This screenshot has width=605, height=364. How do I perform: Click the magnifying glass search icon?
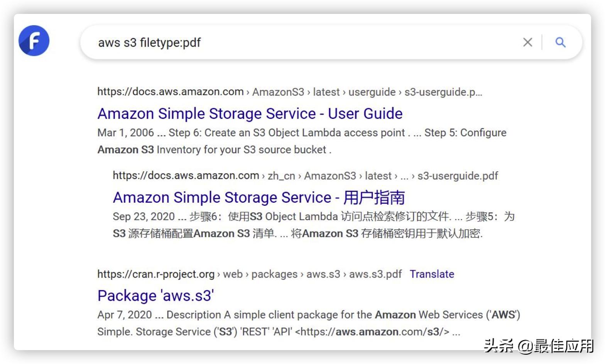[560, 42]
